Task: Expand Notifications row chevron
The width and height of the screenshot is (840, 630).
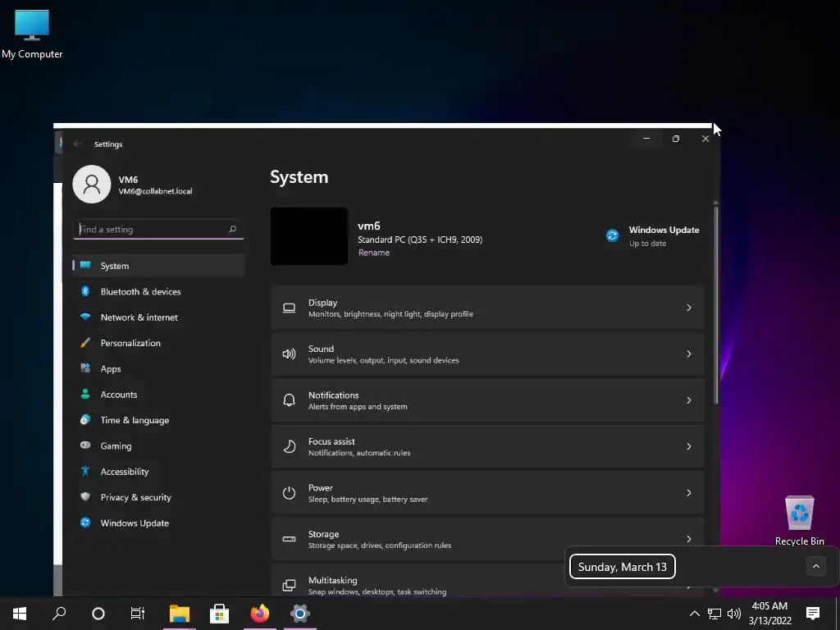Action: click(x=688, y=400)
